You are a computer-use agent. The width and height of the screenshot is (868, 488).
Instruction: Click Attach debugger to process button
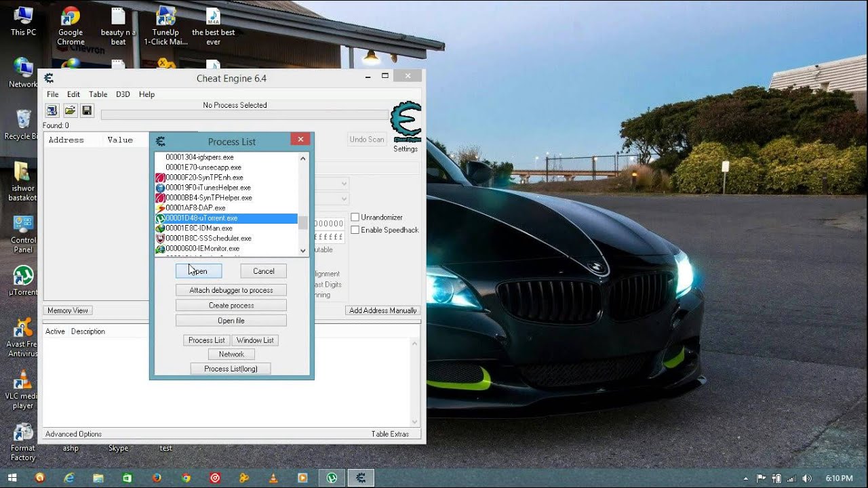click(x=231, y=290)
